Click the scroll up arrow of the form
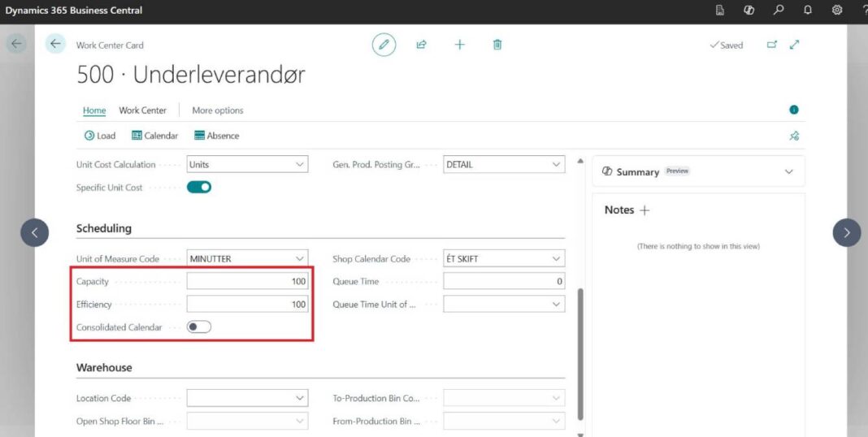This screenshot has height=437, width=868. point(580,161)
